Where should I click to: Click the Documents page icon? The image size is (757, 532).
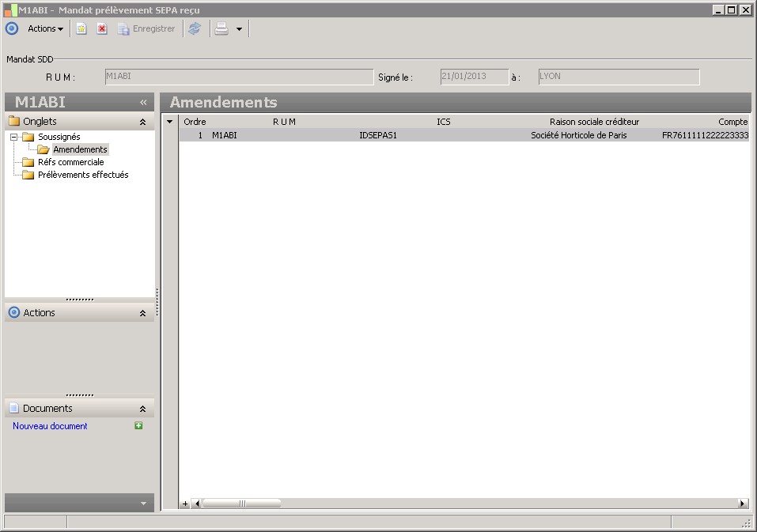[14, 408]
